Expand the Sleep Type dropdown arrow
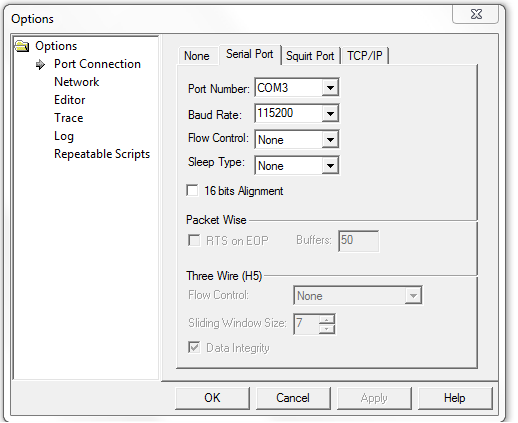Image resolution: width=518 pixels, height=423 pixels. click(330, 166)
